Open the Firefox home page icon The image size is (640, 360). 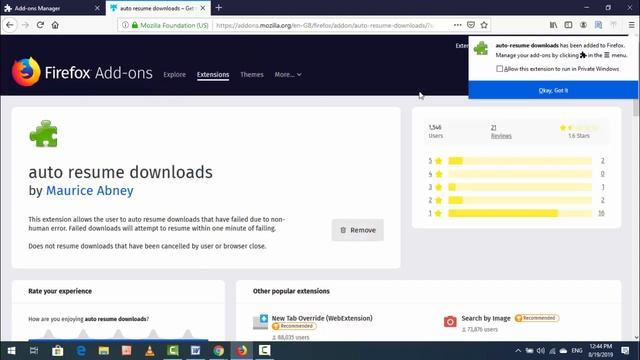pos(55,25)
